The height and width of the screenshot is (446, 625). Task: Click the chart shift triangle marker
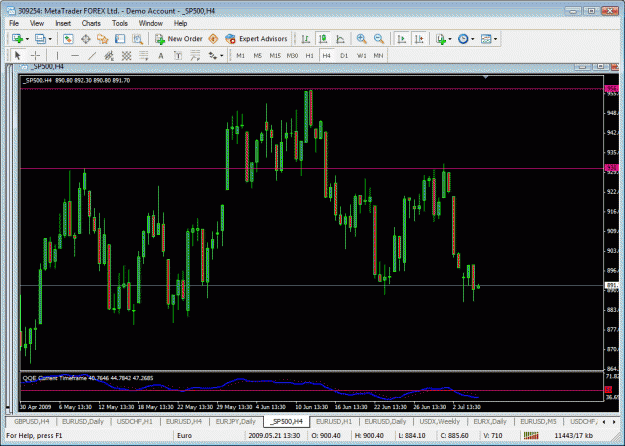[x=485, y=77]
